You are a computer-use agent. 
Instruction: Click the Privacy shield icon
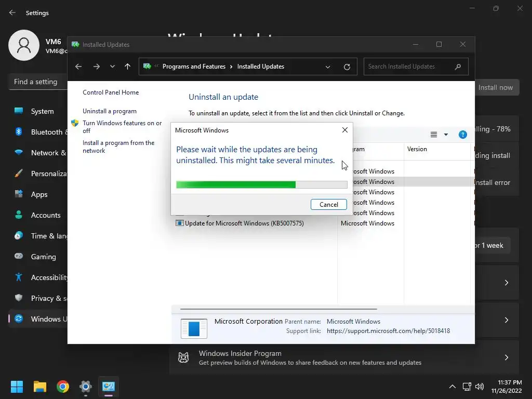[19, 298]
